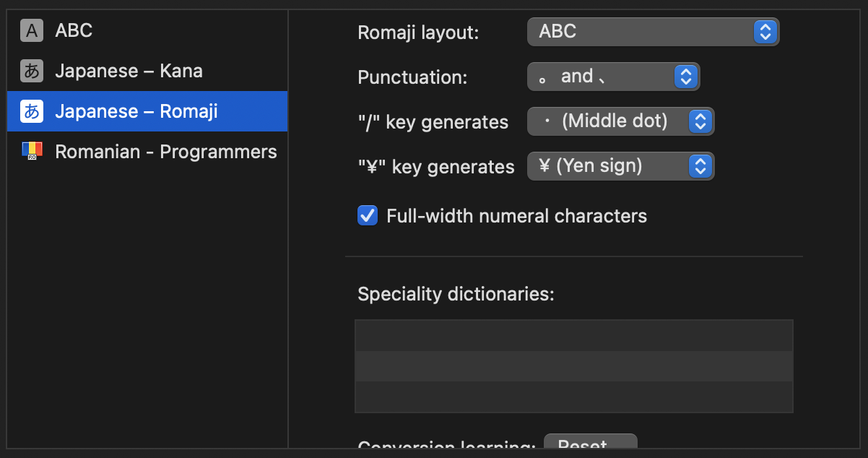Open the "¥" key generates dropdown
The width and height of the screenshot is (868, 458).
coord(620,166)
